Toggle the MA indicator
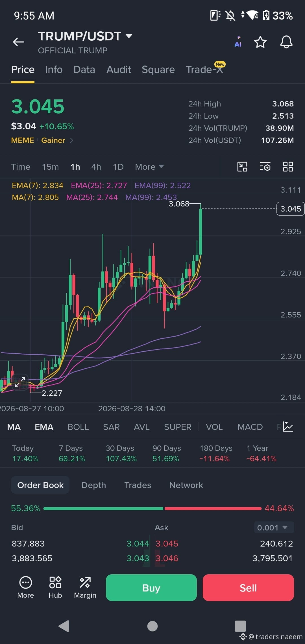 tap(14, 427)
